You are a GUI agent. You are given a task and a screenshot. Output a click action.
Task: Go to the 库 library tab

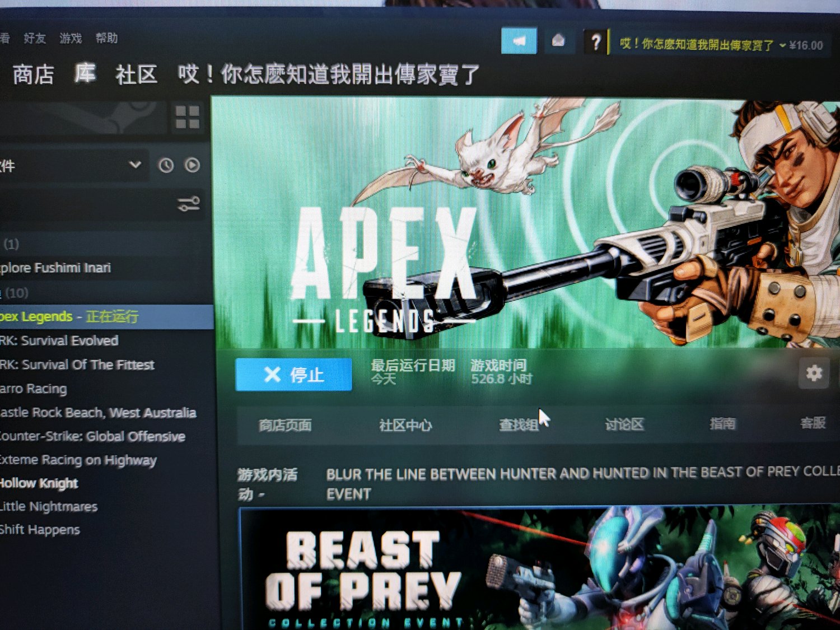tap(85, 73)
